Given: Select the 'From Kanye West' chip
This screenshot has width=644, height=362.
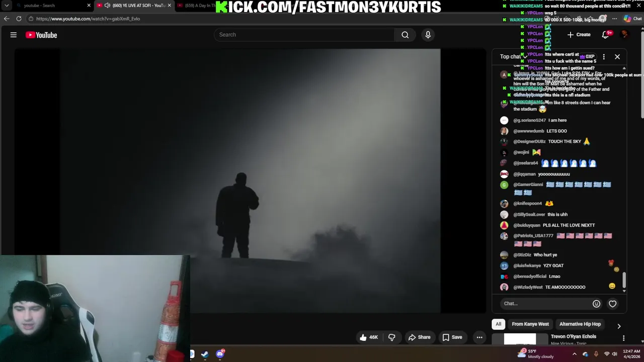Looking at the screenshot, I should point(530,324).
